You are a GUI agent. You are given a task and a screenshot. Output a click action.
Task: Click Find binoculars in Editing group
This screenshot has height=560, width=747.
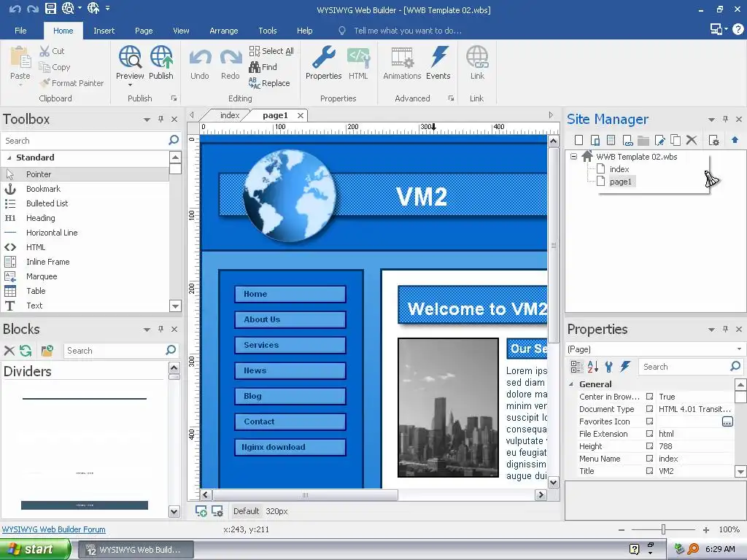(263, 67)
